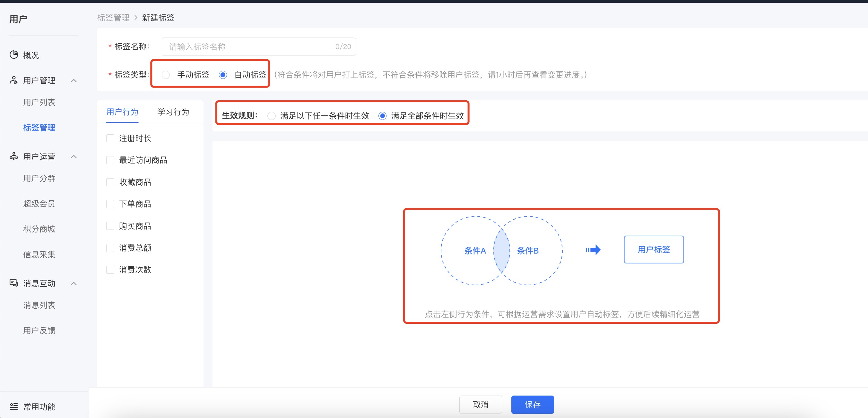Click the 常用功能 list icon
868x418 pixels.
coord(14,406)
